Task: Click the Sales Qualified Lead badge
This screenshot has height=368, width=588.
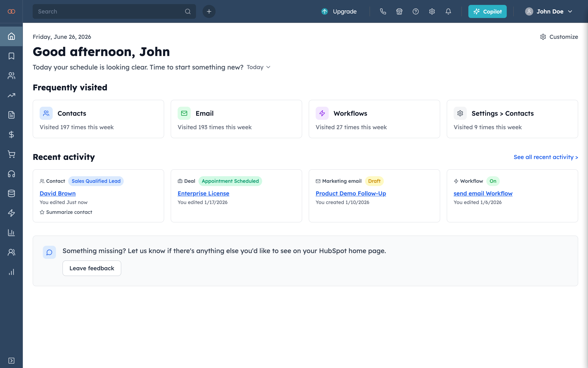Action: pos(96,181)
